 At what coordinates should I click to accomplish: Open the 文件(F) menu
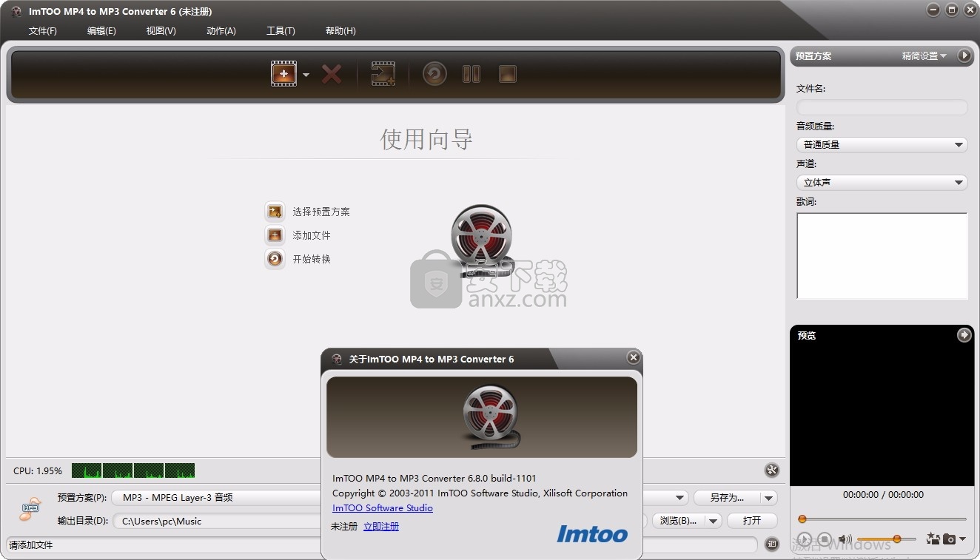[x=43, y=31]
